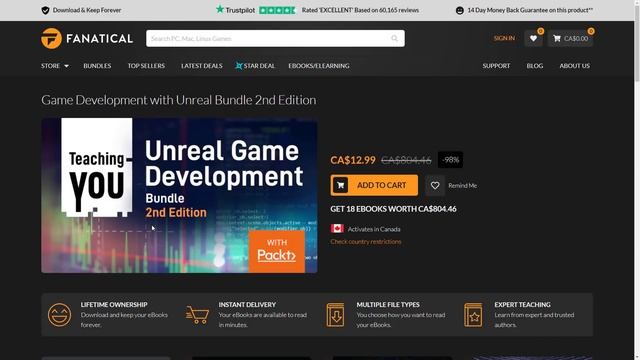The width and height of the screenshot is (640, 360).
Task: Open About Us page
Action: [574, 66]
